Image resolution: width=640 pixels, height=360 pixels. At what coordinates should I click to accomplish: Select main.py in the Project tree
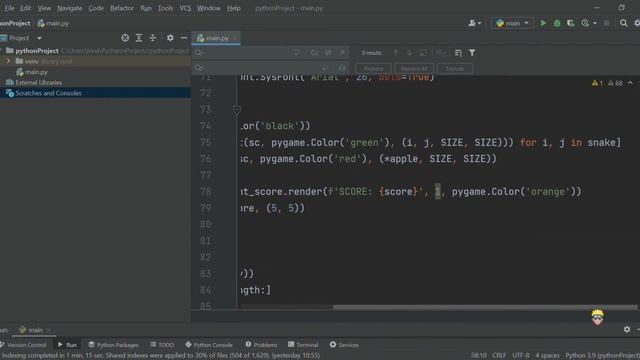pos(32,72)
